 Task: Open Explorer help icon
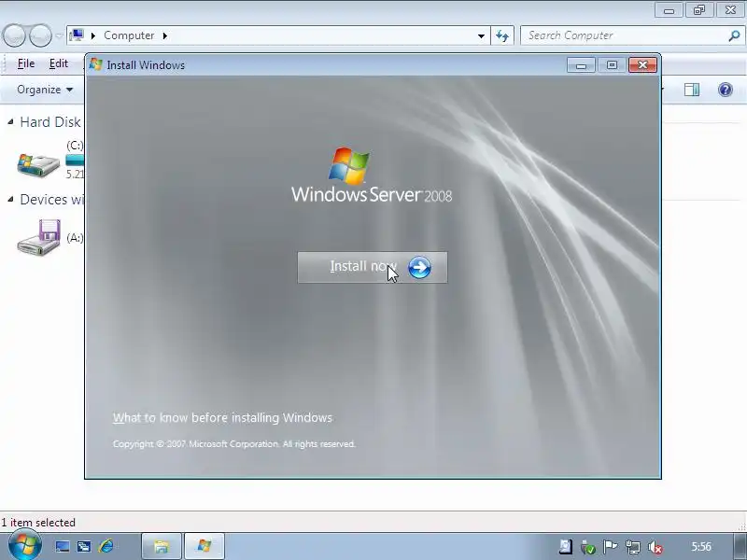click(726, 90)
